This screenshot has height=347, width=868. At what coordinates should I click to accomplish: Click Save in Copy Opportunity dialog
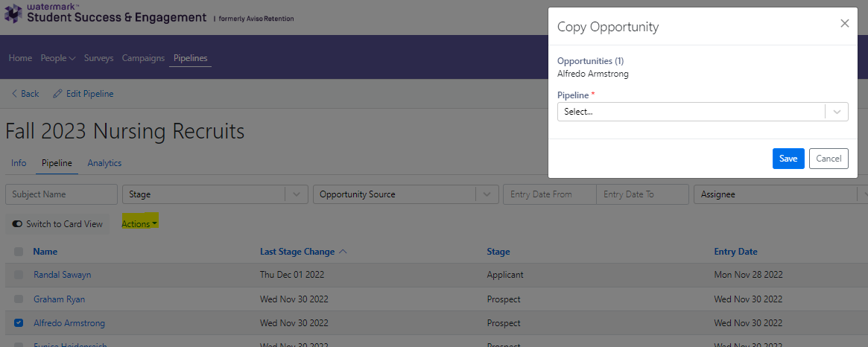point(788,159)
